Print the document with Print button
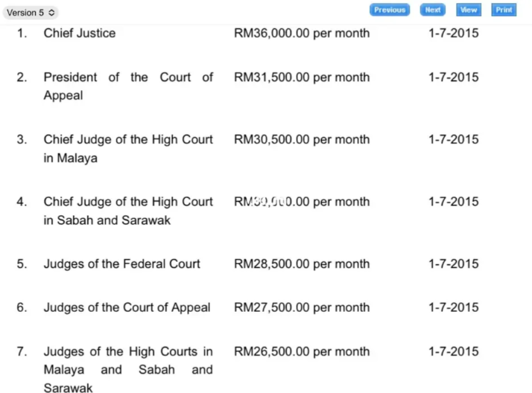The width and height of the screenshot is (532, 393). (504, 10)
